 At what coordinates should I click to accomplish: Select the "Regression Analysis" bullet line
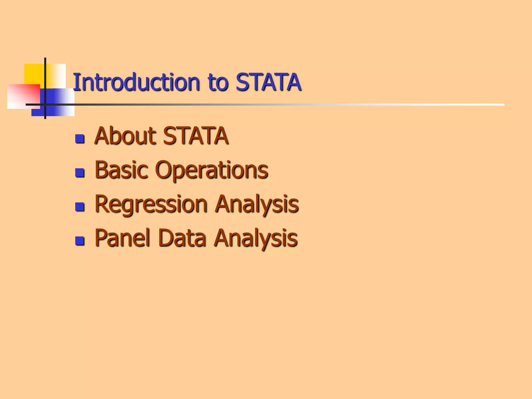(196, 204)
